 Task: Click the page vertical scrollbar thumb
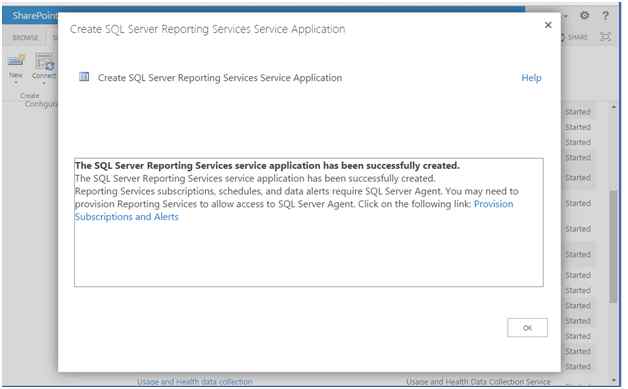[613, 246]
